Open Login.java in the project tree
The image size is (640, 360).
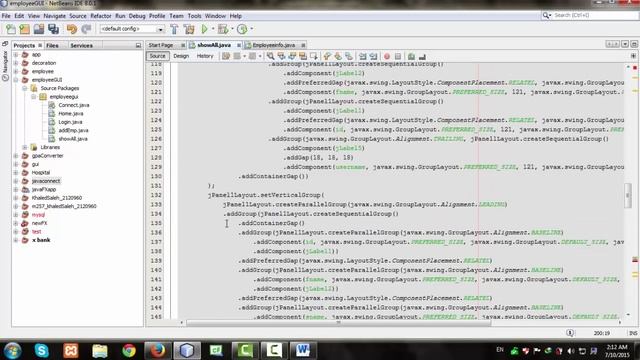click(70, 122)
